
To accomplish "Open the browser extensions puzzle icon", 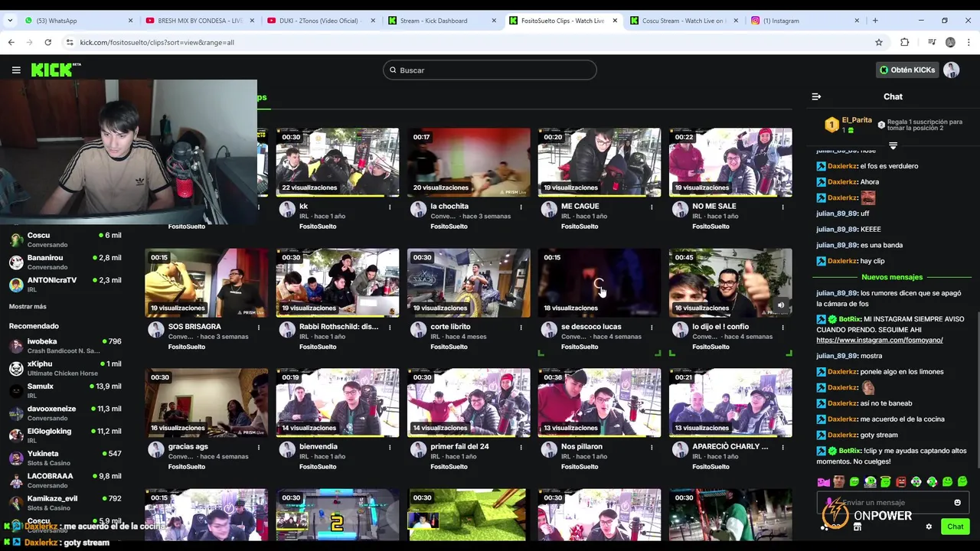I will 904,42.
